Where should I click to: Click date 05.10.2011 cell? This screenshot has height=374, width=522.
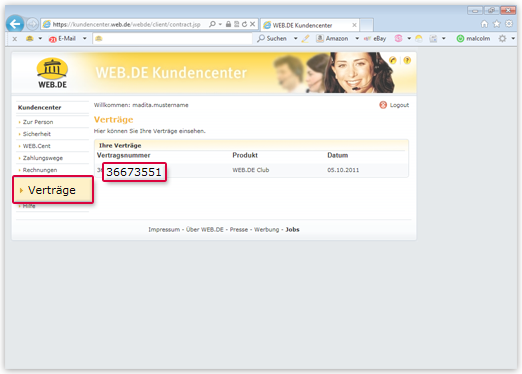click(343, 170)
